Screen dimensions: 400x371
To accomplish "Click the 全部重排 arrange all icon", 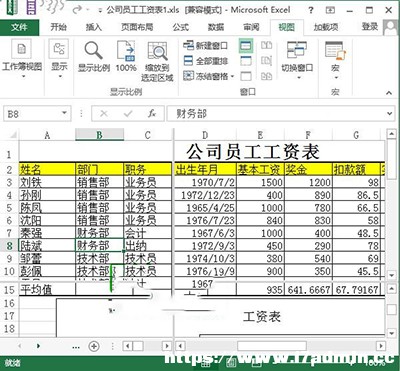I will tap(188, 61).
